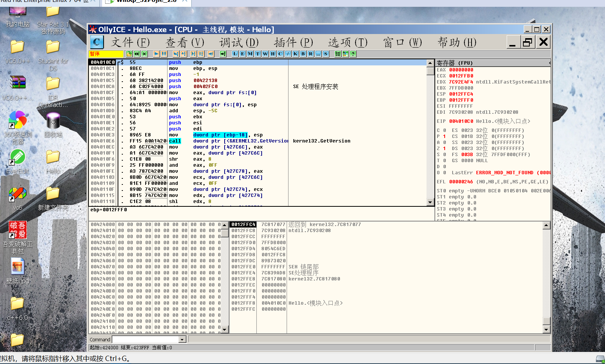The width and height of the screenshot is (605, 364).
Task: Expand the Command dropdown arrow
Action: [x=182, y=339]
